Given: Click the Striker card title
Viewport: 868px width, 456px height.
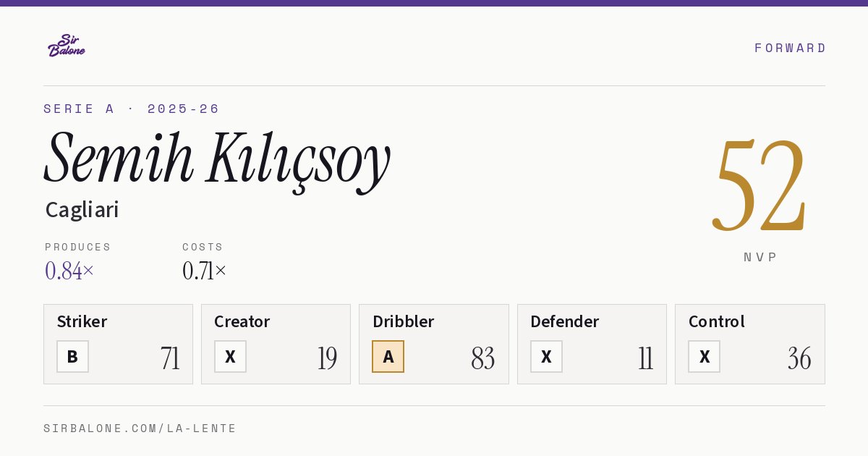Looking at the screenshot, I should tap(82, 321).
